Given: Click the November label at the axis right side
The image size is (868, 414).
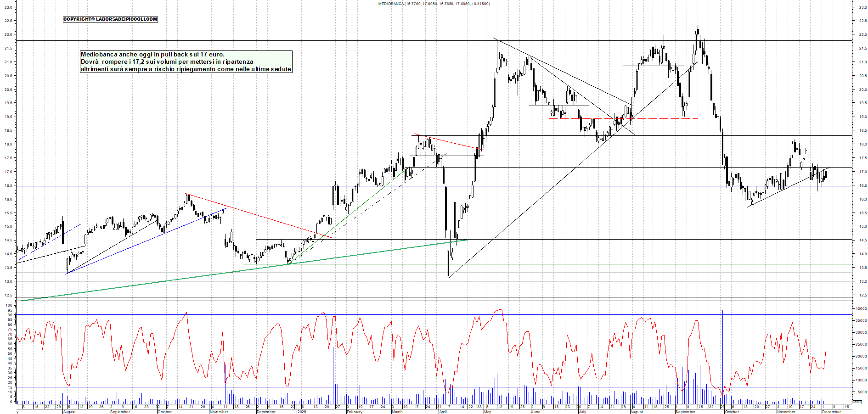Looking at the screenshot, I should point(786,412).
